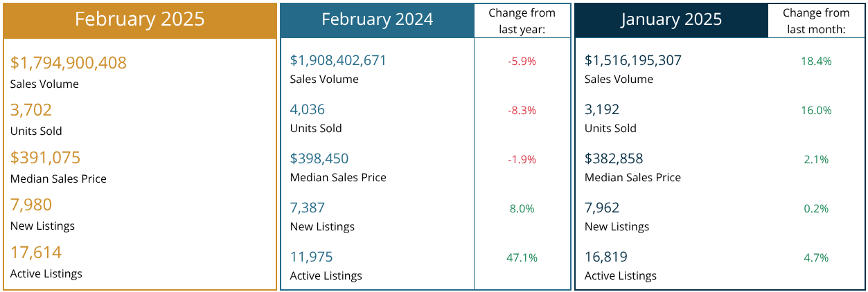Select the $1,794,900,408 sales volume figure
Viewport: 868px width, 292px height.
click(69, 63)
